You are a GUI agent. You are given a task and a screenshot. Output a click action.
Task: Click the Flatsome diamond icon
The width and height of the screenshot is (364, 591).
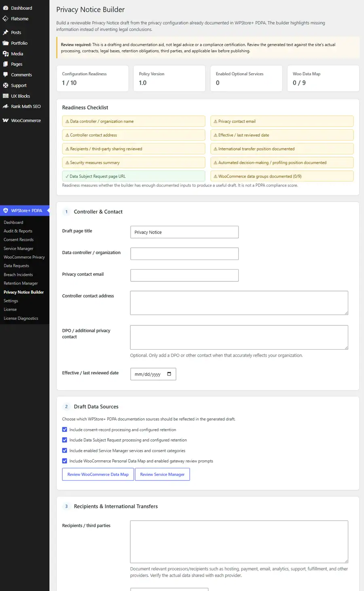tap(6, 19)
